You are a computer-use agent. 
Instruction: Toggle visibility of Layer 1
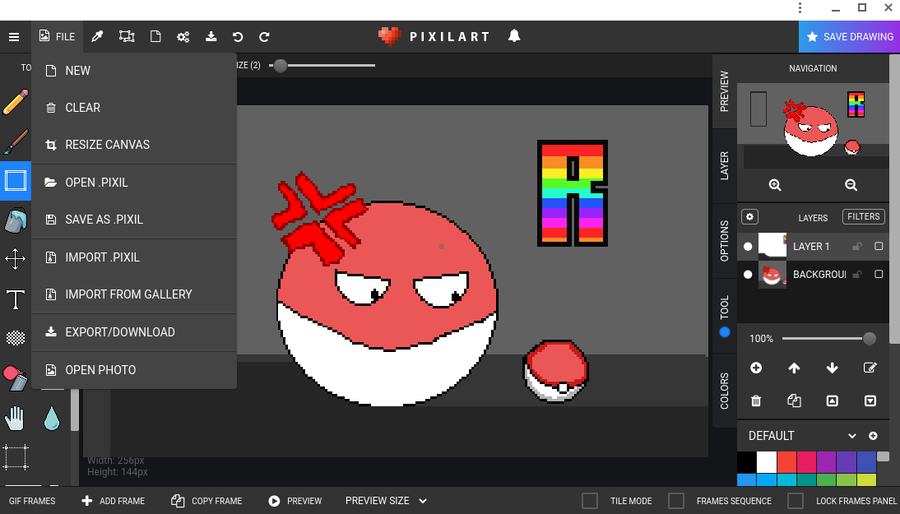(x=748, y=247)
